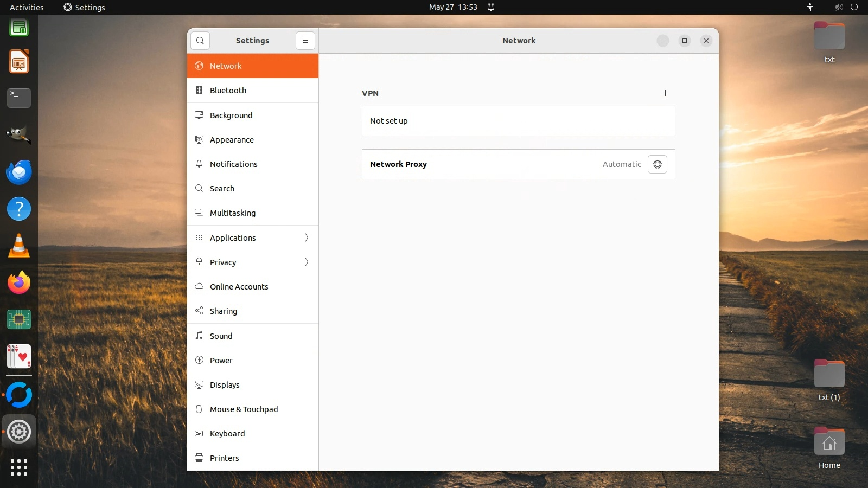Launch Firefox from the dock

pyautogui.click(x=19, y=283)
